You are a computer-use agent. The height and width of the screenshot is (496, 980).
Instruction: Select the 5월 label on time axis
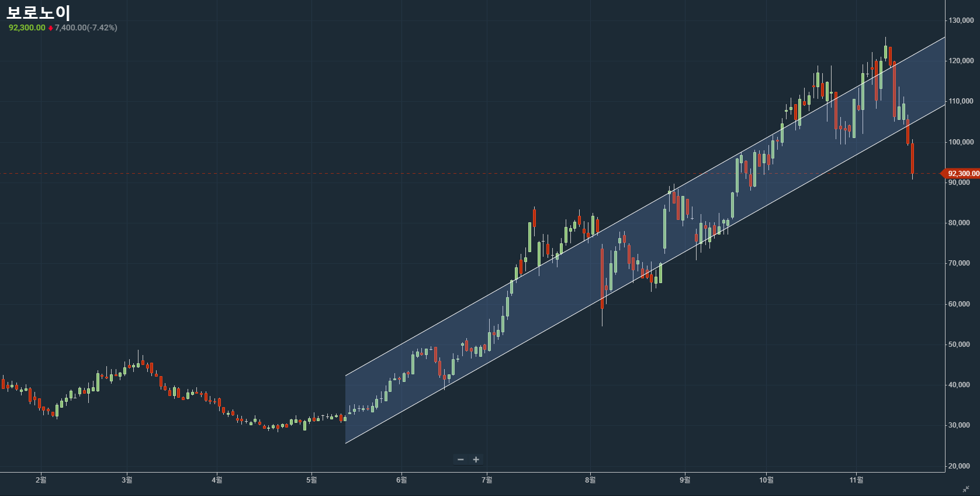click(x=311, y=480)
